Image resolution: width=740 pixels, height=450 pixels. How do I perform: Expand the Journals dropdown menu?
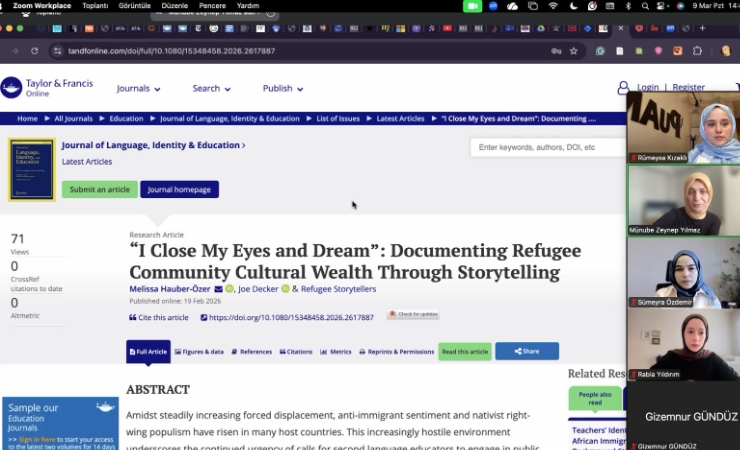click(x=138, y=88)
